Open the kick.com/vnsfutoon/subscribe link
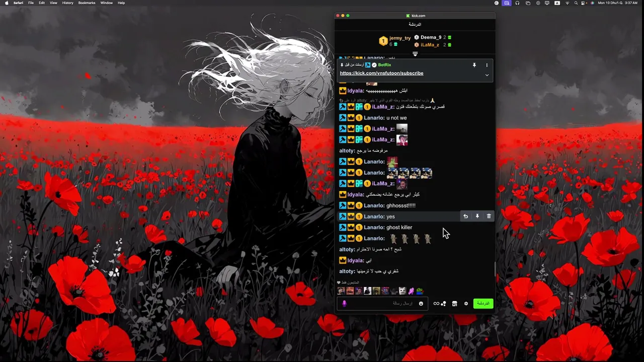644x362 pixels. tap(381, 73)
